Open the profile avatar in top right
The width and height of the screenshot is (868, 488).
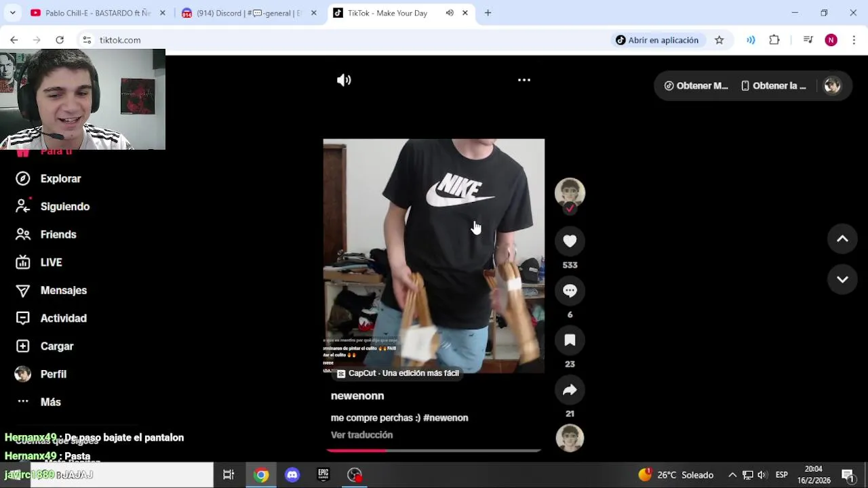pos(832,85)
